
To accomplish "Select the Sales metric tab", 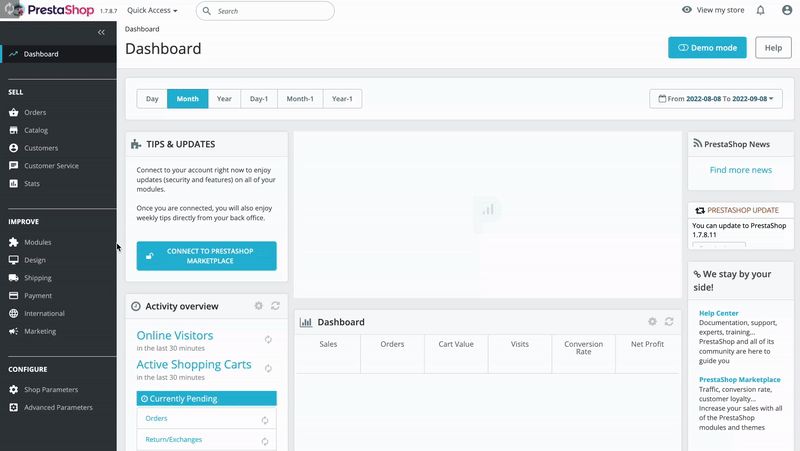I will [x=329, y=354].
